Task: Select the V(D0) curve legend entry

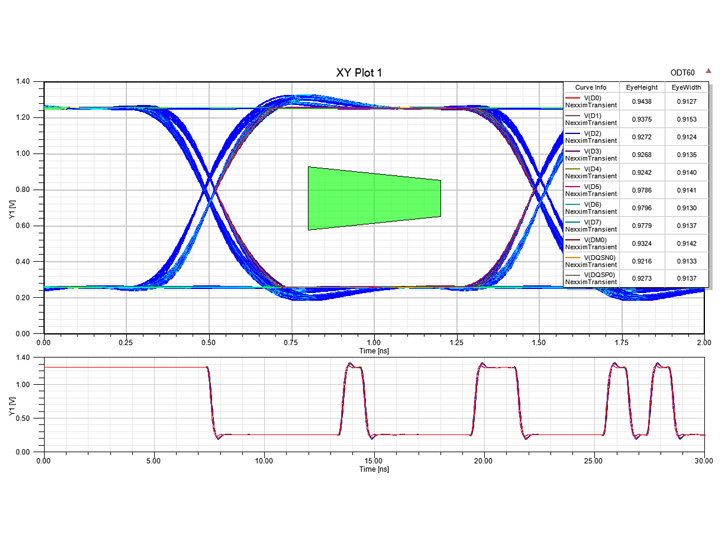Action: [x=592, y=101]
